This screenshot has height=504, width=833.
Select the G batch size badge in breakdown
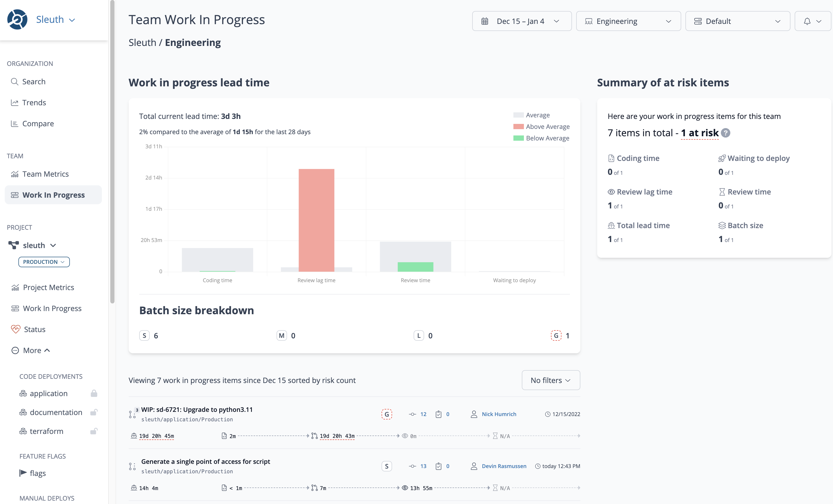coord(556,335)
